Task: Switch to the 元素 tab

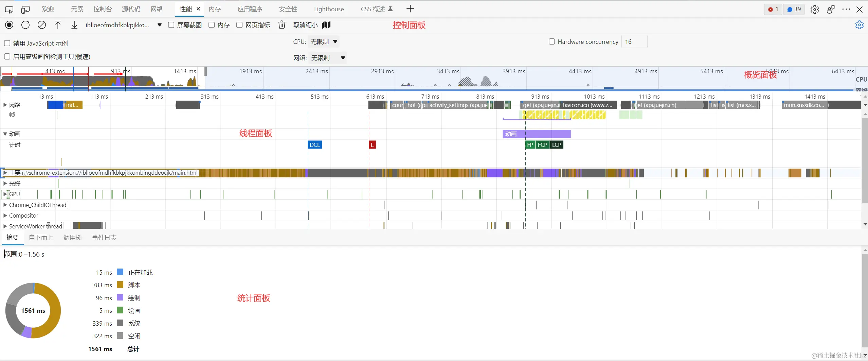Action: (77, 9)
